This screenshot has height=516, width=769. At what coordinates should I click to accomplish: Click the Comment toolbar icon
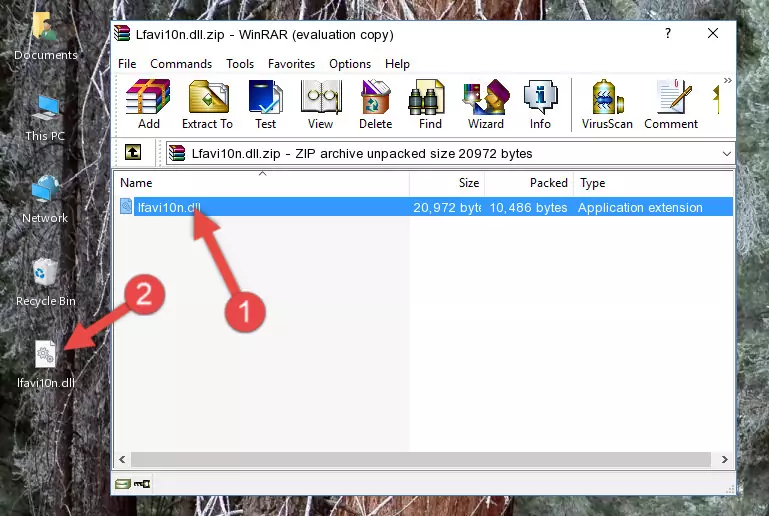pos(671,104)
